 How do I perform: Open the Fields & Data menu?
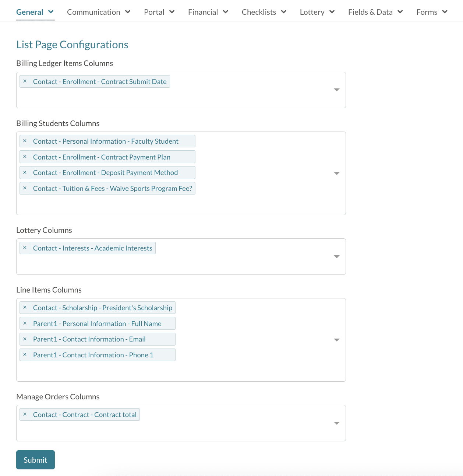point(375,12)
